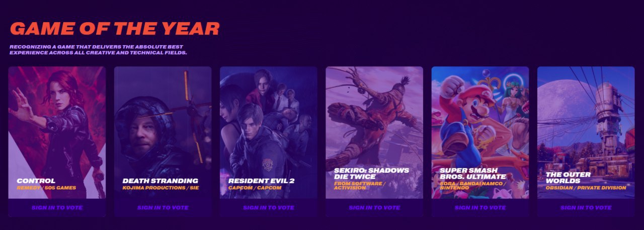Sign in to vote for Sekiro

click(374, 207)
